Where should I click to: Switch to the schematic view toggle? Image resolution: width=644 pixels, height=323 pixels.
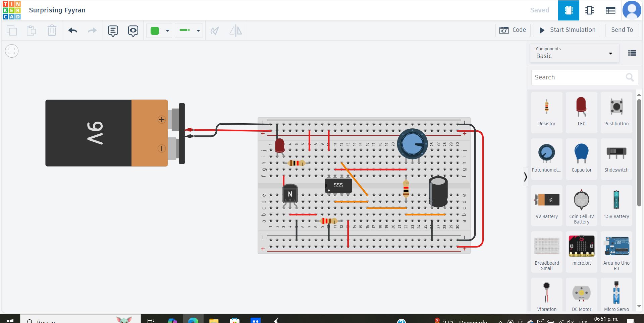click(x=589, y=10)
